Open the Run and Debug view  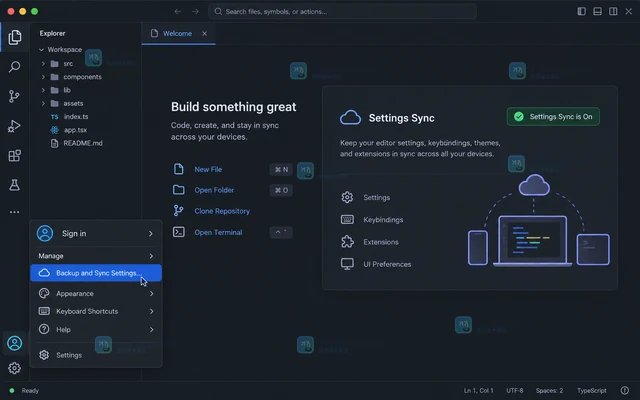[14, 126]
